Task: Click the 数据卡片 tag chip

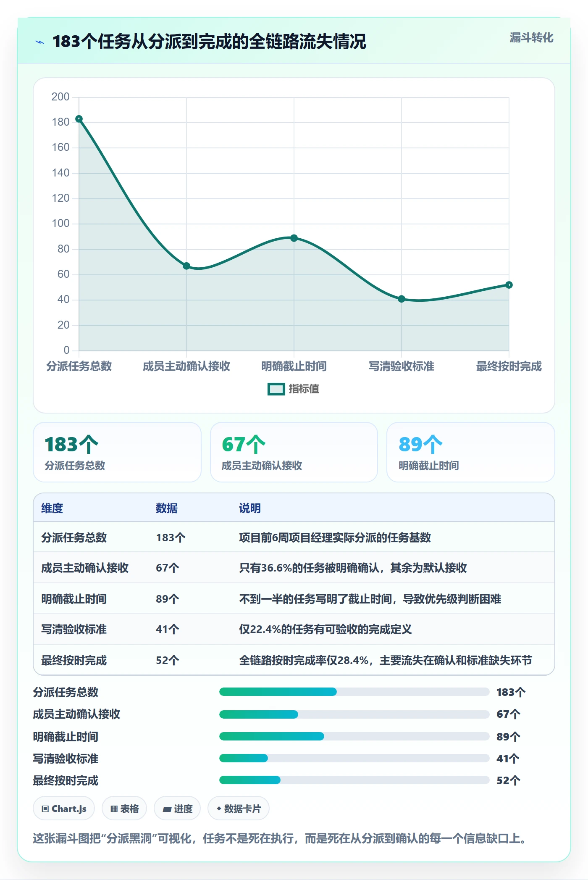Action: click(239, 809)
